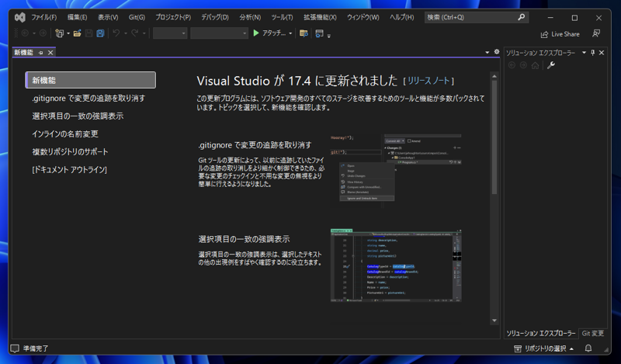621x364 pixels.
Task: Open the solution configurations combo box
Action: click(x=170, y=33)
